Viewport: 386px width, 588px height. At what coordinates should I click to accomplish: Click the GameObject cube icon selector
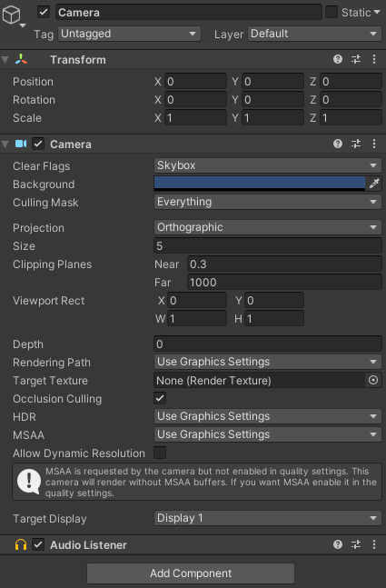[x=12, y=15]
